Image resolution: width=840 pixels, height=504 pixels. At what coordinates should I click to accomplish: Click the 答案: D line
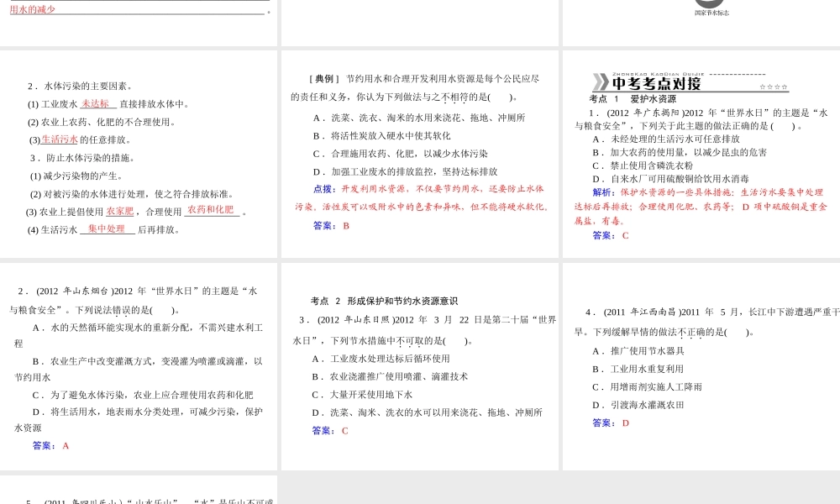[611, 423]
